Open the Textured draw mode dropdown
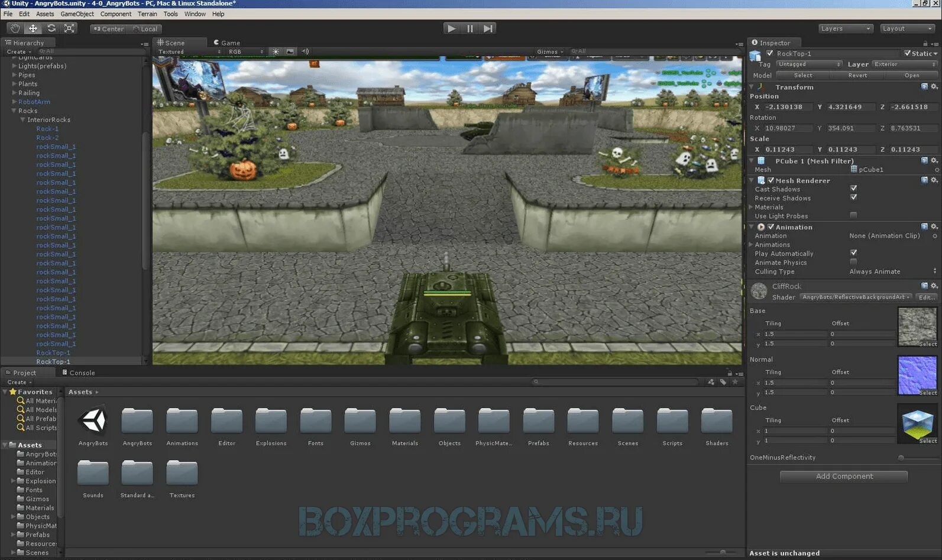942x560 pixels. (189, 51)
